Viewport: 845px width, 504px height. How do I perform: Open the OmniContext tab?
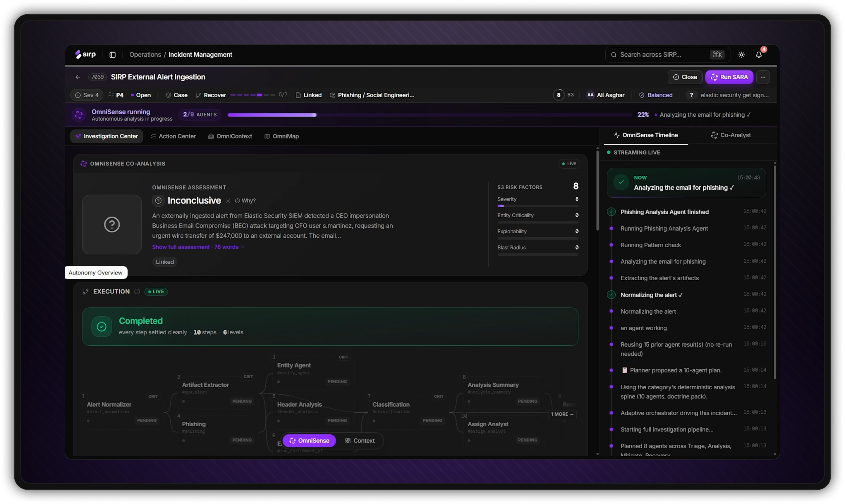[230, 136]
